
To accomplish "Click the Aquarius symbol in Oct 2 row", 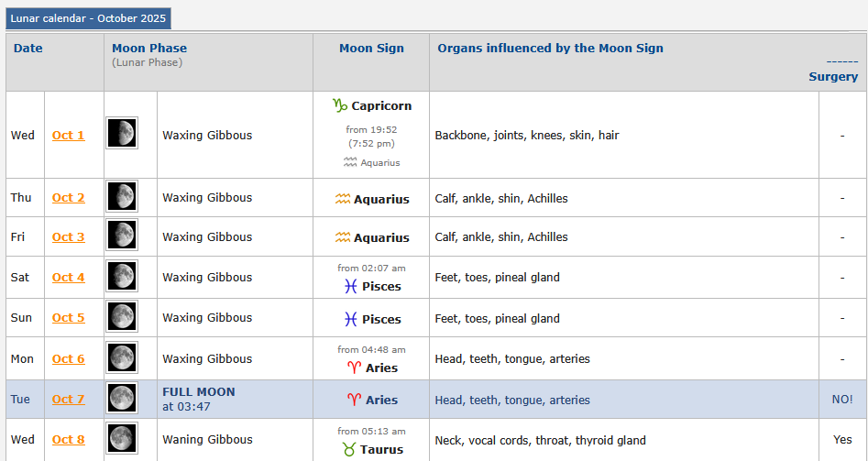I will [x=342, y=199].
